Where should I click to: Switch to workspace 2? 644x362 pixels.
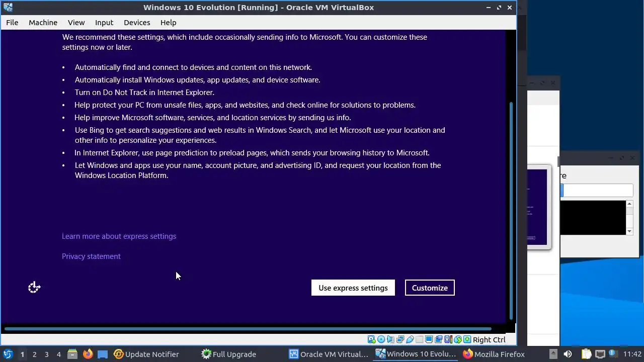pyautogui.click(x=34, y=354)
